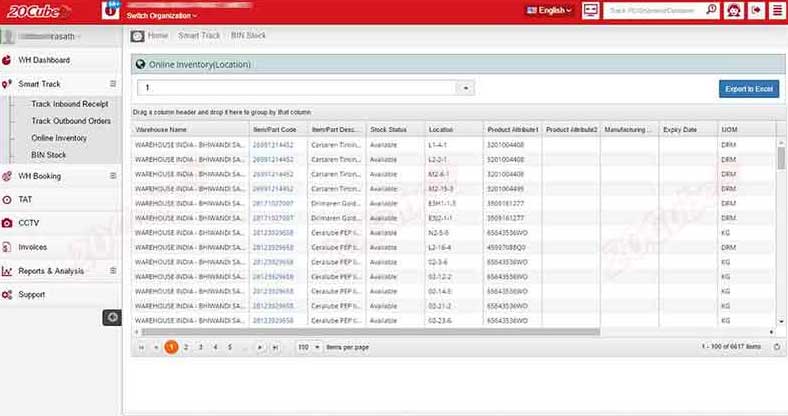Click the Export to Excel button

[x=748, y=89]
